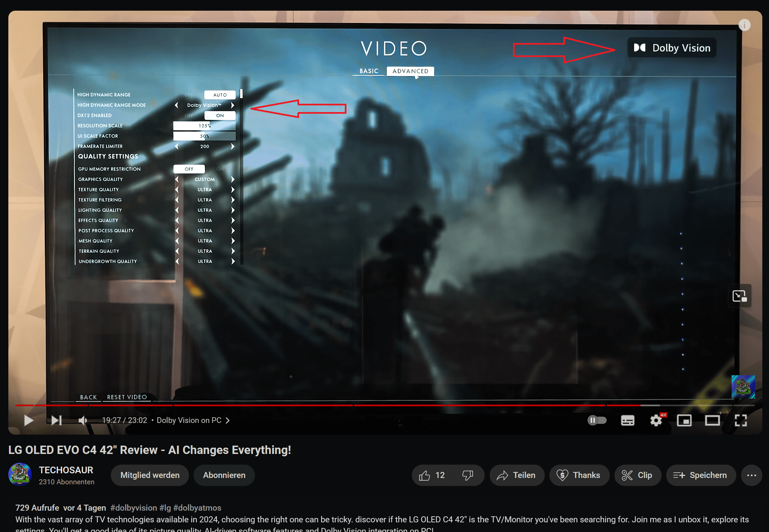769x532 pixels.
Task: Turn on subtitles/captions
Action: point(627,421)
